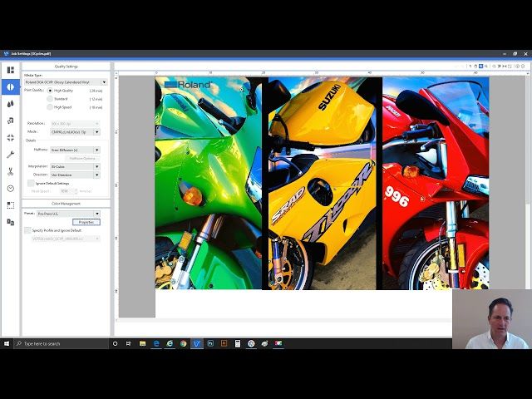Select the High Quality print option
Viewport: 532px width, 399px height.
(x=49, y=90)
